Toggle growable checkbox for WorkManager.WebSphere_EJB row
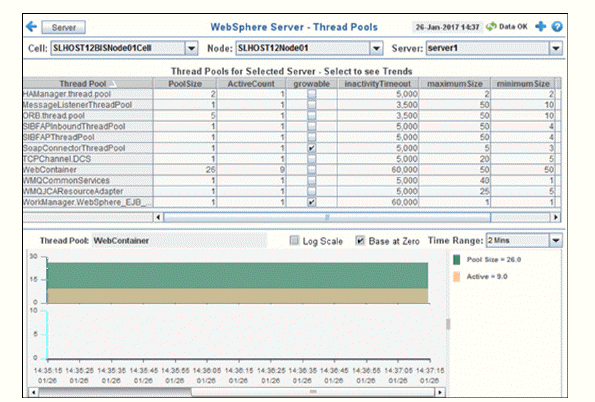The width and height of the screenshot is (595, 402). pyautogui.click(x=312, y=202)
